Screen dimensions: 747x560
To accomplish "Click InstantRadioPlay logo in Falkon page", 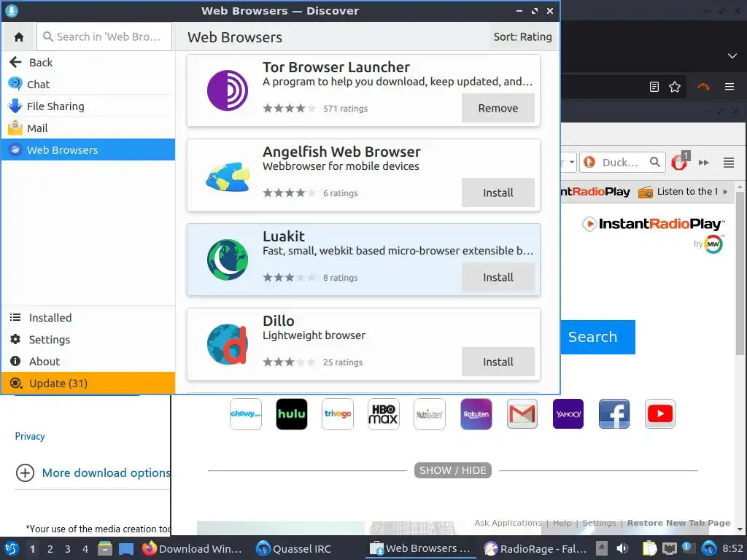I will point(653,224).
